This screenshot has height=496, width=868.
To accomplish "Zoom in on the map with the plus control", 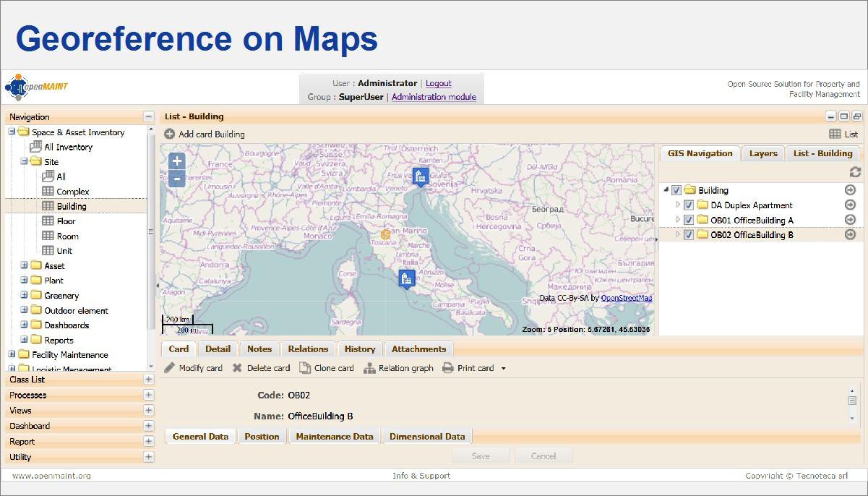I will tap(176, 161).
